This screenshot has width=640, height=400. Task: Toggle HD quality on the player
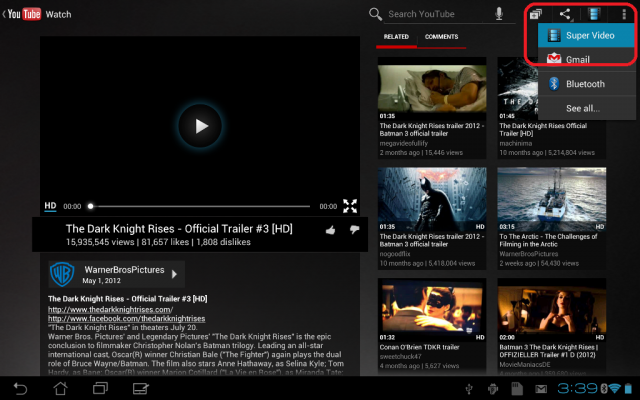[50, 206]
